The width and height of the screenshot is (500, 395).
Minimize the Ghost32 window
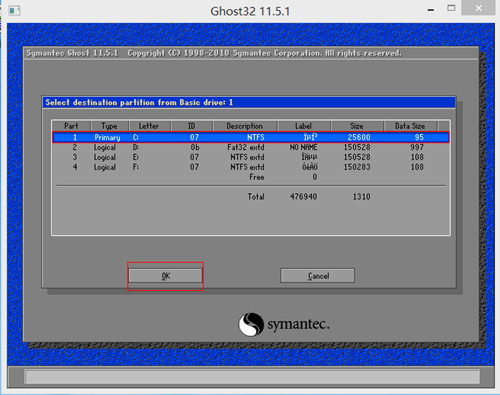coord(431,10)
